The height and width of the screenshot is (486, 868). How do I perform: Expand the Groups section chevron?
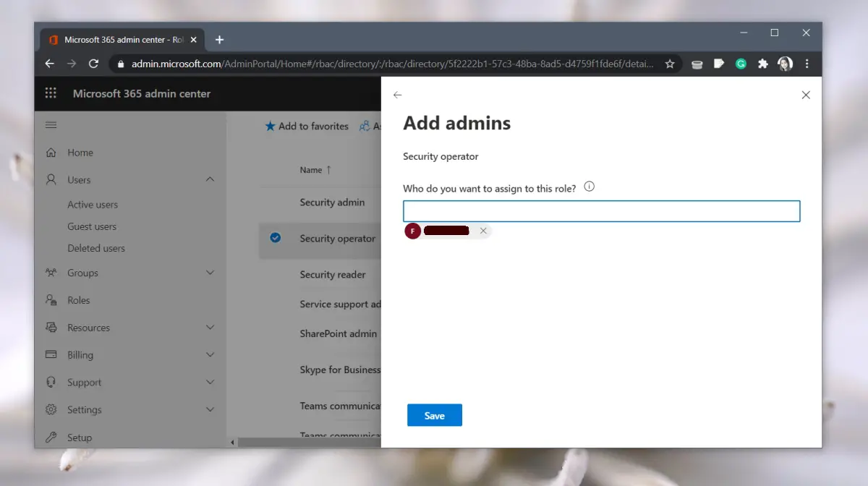[210, 273]
